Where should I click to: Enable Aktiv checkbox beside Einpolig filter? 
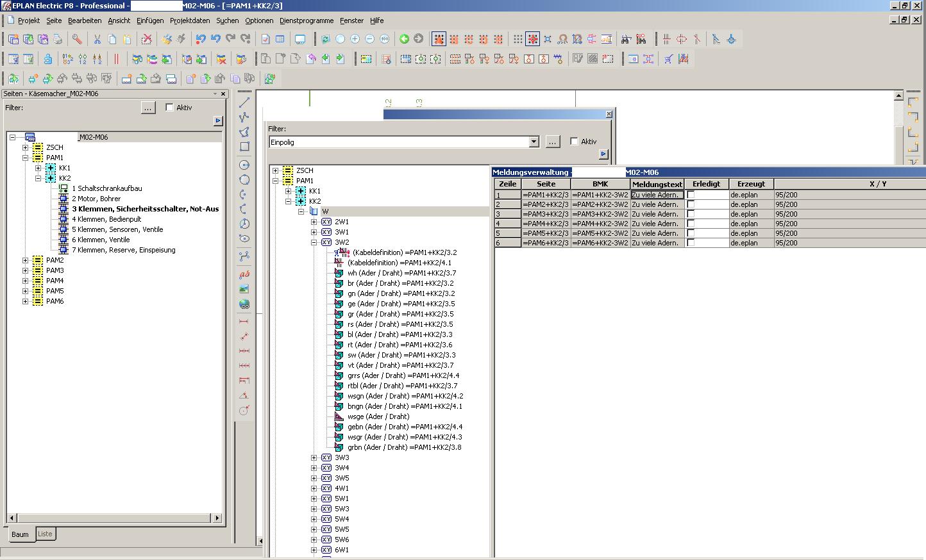pyautogui.click(x=574, y=141)
